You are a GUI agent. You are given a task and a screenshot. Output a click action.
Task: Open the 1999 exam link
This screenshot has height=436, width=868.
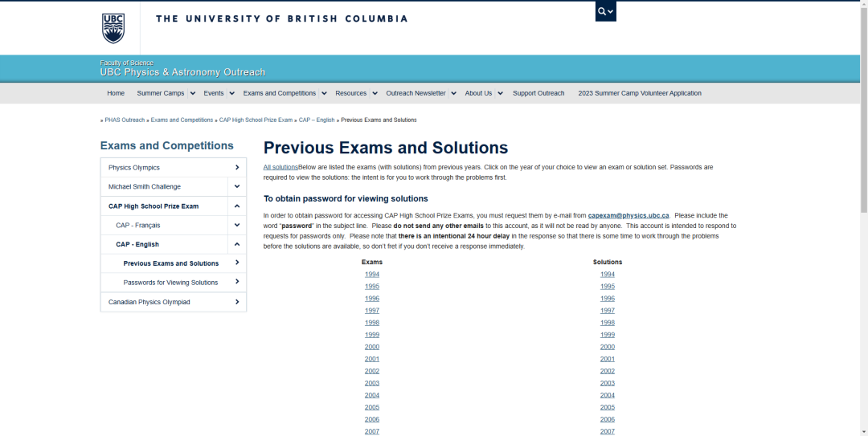(372, 335)
